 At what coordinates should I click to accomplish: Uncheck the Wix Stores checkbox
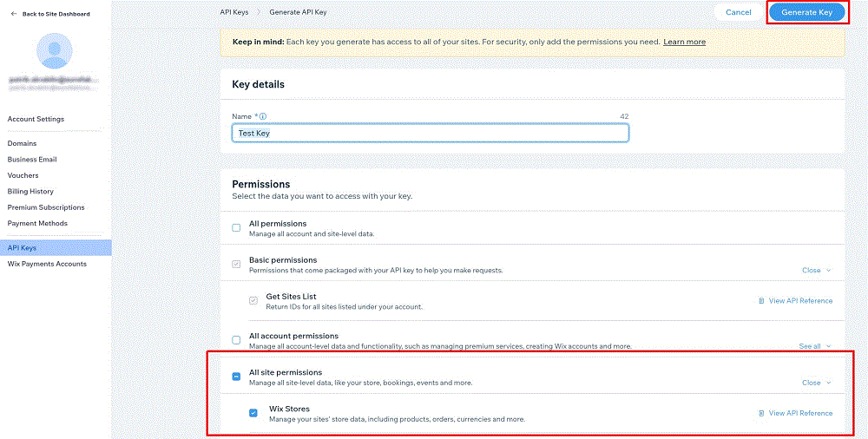pyautogui.click(x=253, y=413)
